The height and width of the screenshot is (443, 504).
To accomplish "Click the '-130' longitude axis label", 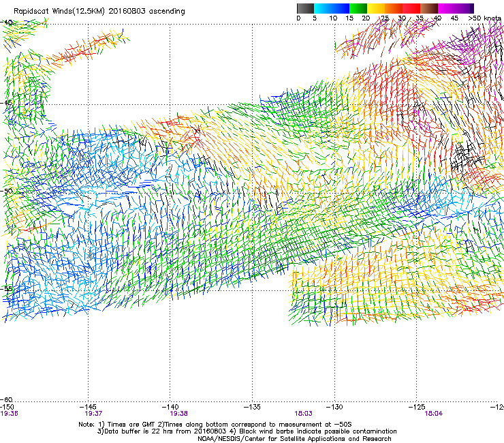I will pyautogui.click(x=334, y=408).
